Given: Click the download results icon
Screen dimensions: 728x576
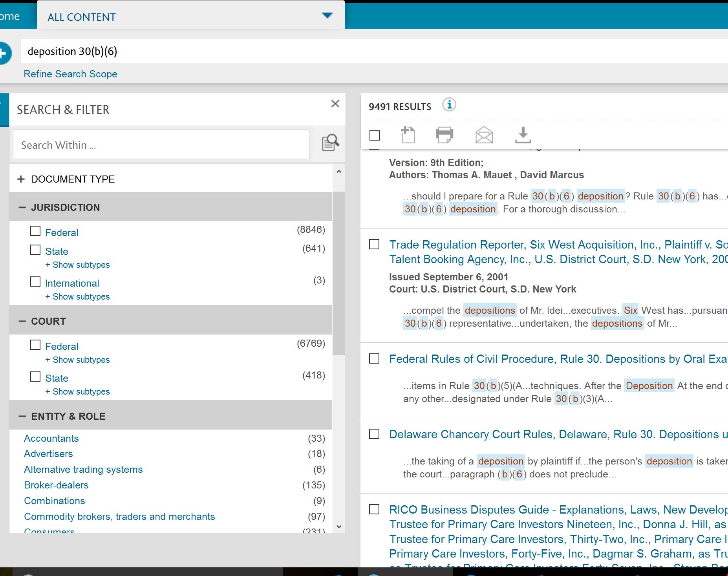Looking at the screenshot, I should coord(523,135).
